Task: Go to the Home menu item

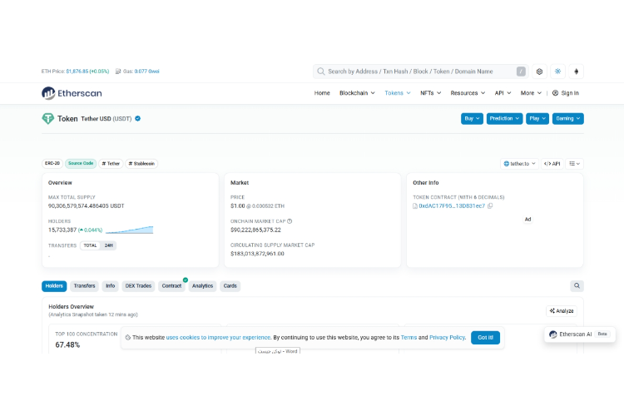Action: [x=322, y=93]
